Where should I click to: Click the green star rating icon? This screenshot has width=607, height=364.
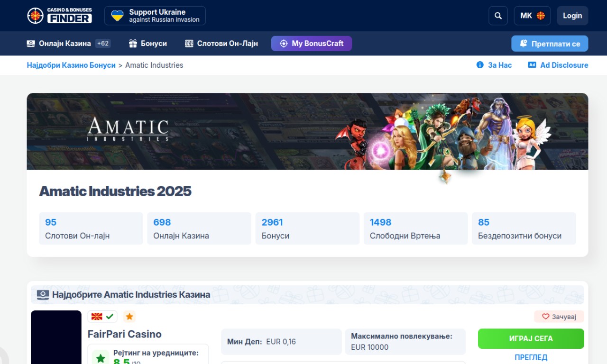[101, 358]
